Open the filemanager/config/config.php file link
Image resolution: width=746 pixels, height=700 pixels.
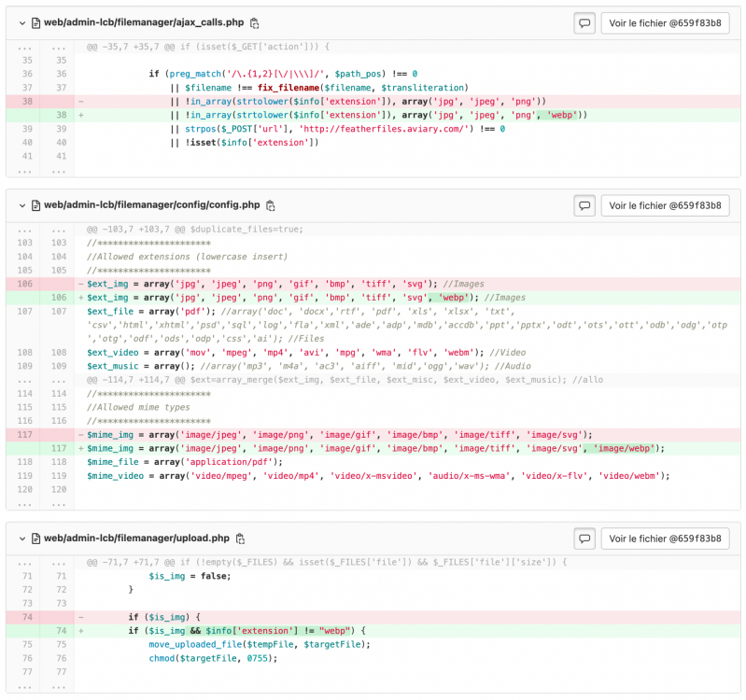152,205
